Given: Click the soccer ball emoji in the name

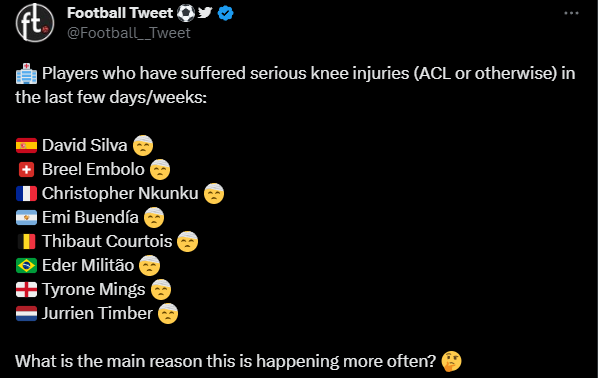Looking at the screenshot, I should [x=186, y=13].
